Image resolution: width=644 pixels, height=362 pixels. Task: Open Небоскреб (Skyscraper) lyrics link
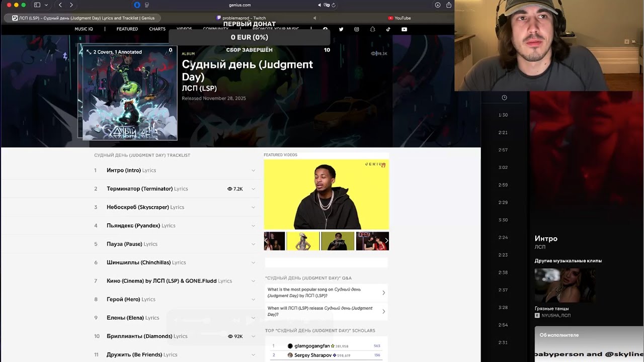[145, 207]
